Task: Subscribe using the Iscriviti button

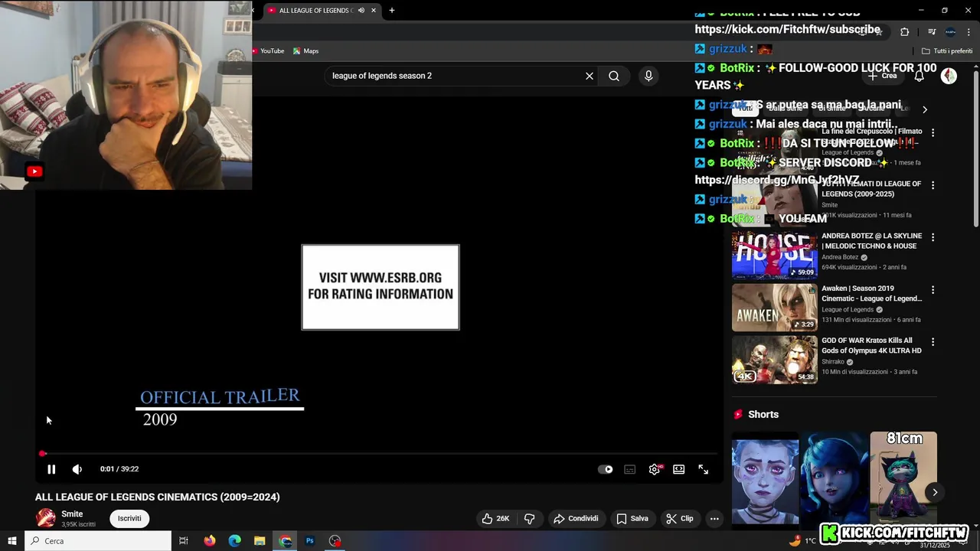Action: tap(129, 518)
